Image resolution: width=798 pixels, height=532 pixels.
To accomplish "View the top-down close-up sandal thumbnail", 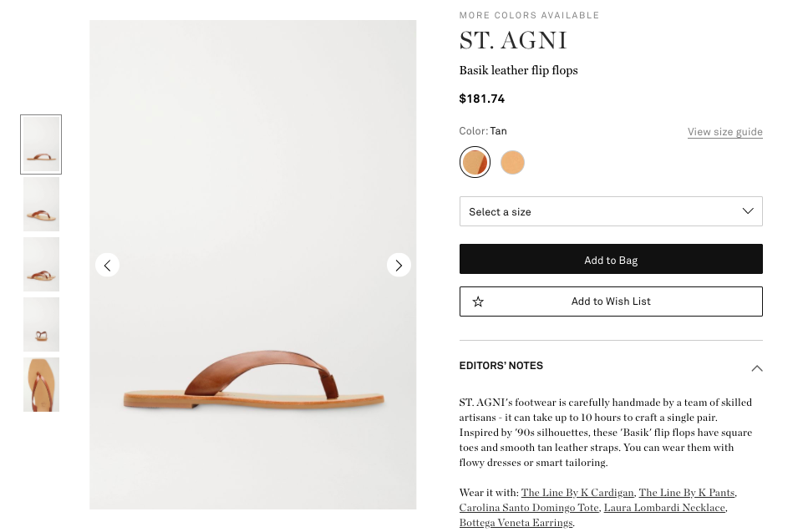I will tap(41, 384).
